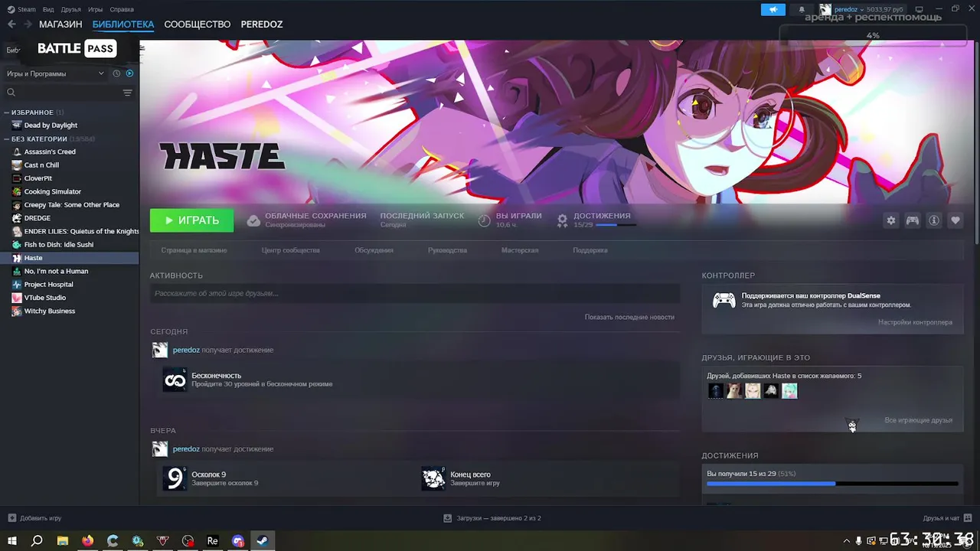Open the Справка menu
The height and width of the screenshot is (551, 980).
click(x=122, y=9)
